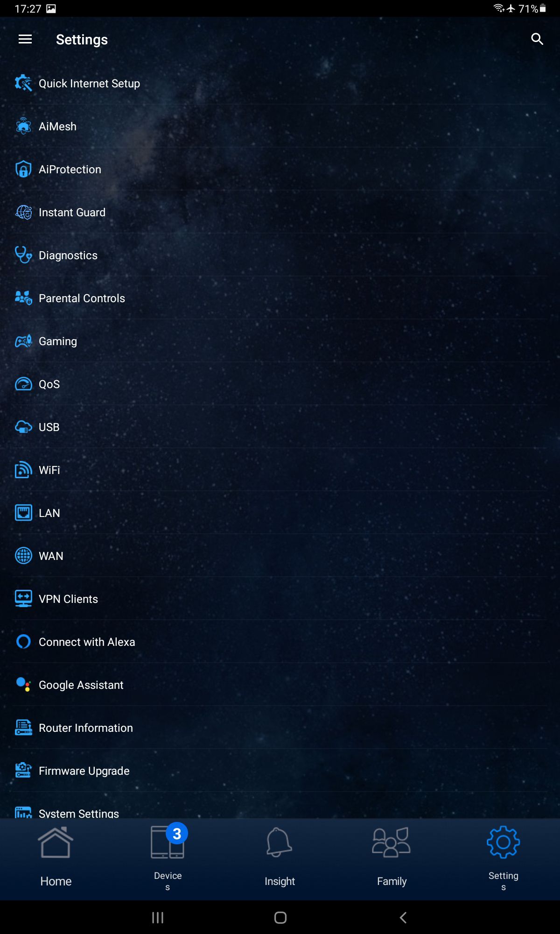
Task: Open the AiProtection shield icon
Action: [23, 169]
